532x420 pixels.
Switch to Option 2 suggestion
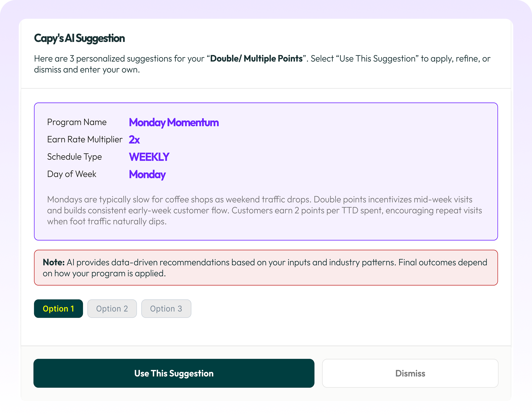pyautogui.click(x=112, y=309)
